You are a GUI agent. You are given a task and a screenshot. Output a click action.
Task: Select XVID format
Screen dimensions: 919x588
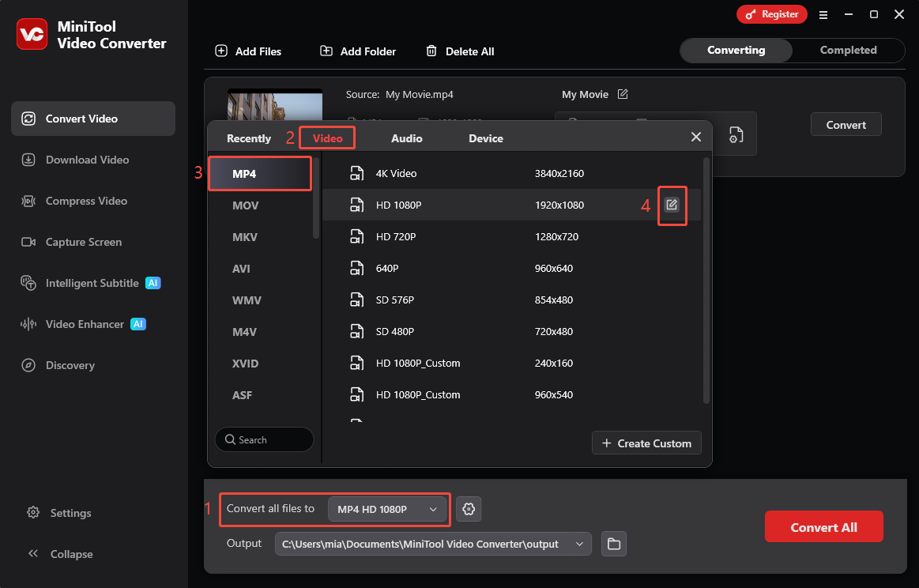pyautogui.click(x=260, y=364)
